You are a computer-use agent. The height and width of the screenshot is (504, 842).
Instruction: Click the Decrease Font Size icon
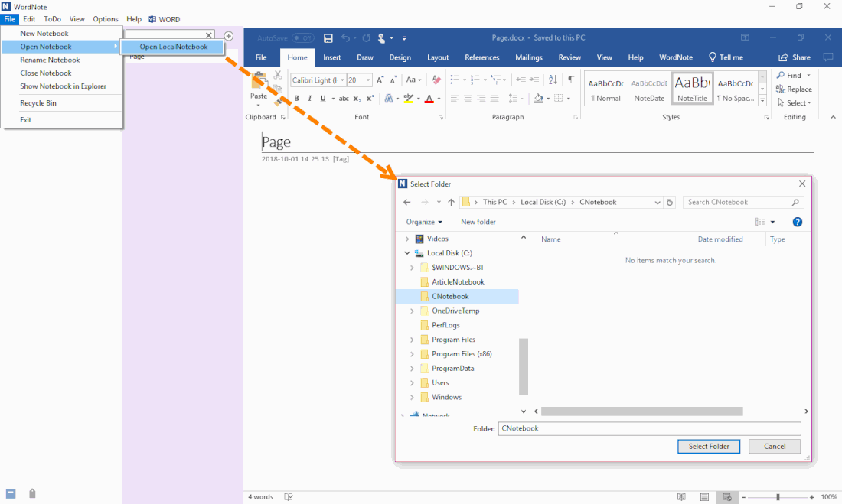(393, 80)
